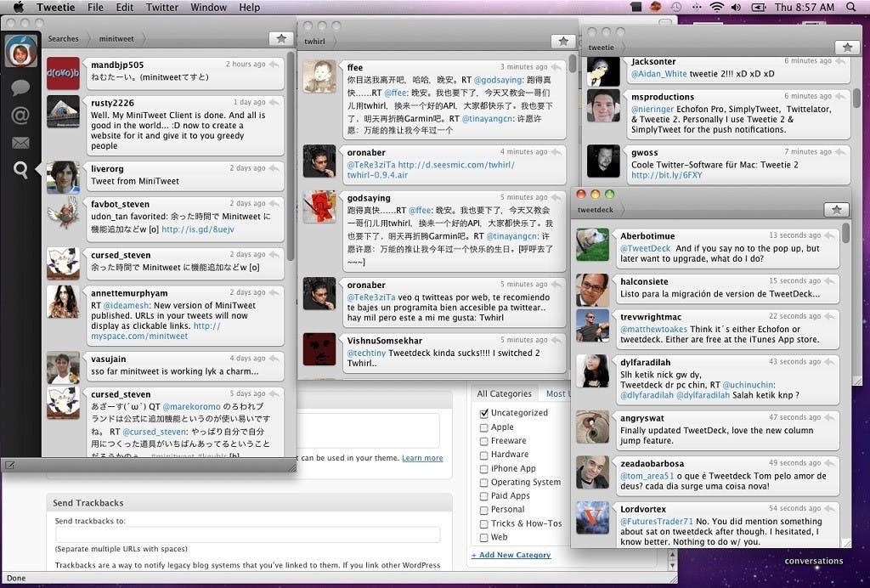Select the search magnifier in sidebar
The height and width of the screenshot is (588, 870).
tap(20, 170)
